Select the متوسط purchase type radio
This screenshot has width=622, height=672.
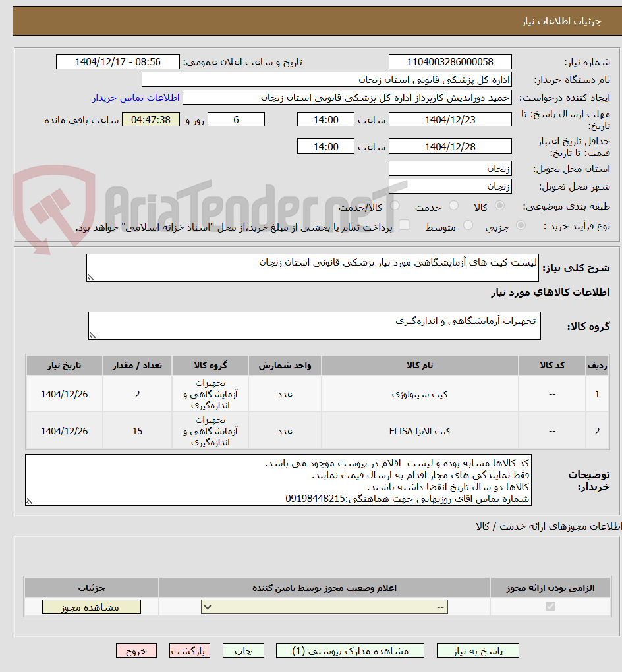click(x=468, y=225)
